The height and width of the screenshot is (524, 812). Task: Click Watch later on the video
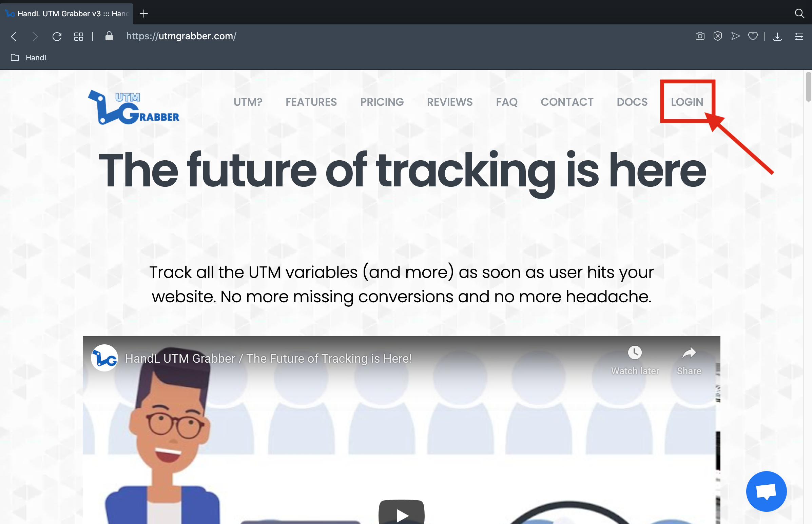[635, 360]
